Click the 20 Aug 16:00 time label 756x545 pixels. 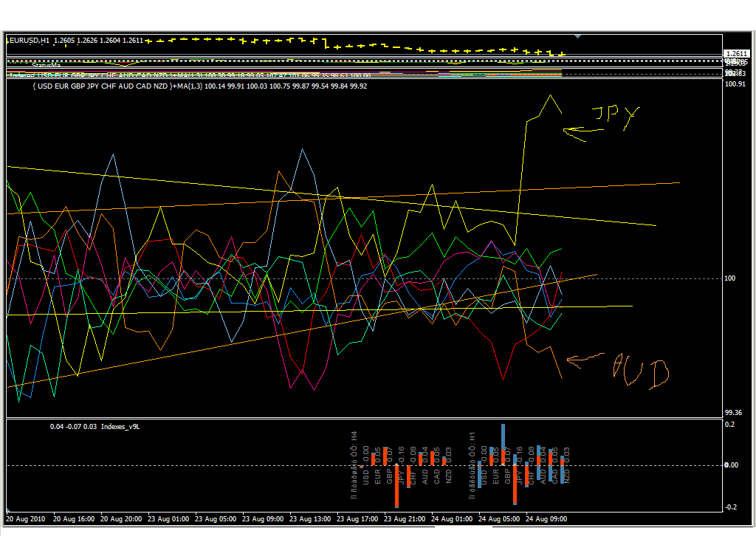click(x=74, y=519)
